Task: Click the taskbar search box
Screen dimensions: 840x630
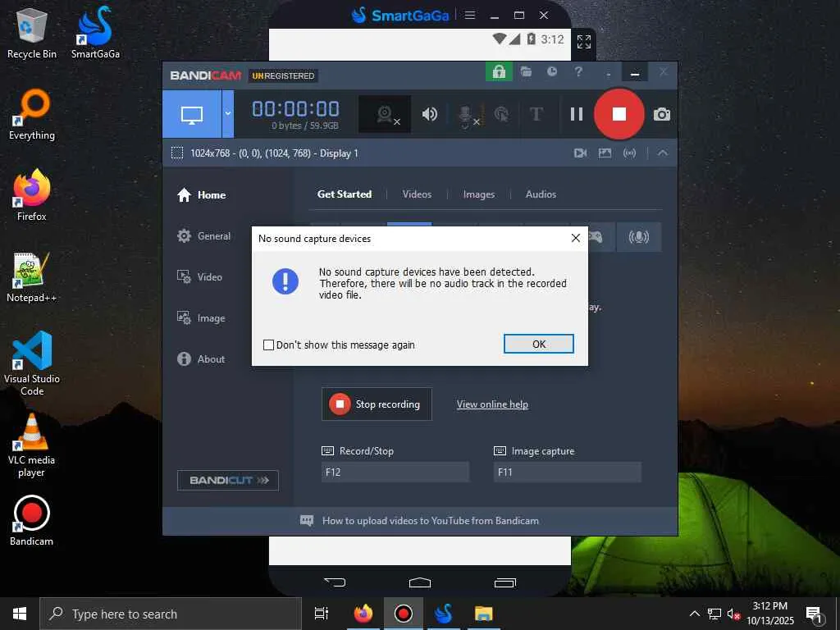Action: [x=171, y=614]
